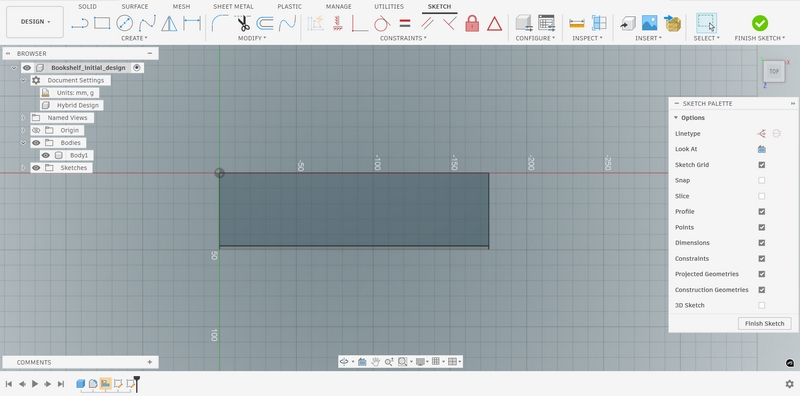
Task: Click the Zoom tool in navigation bar
Action: coord(389,362)
